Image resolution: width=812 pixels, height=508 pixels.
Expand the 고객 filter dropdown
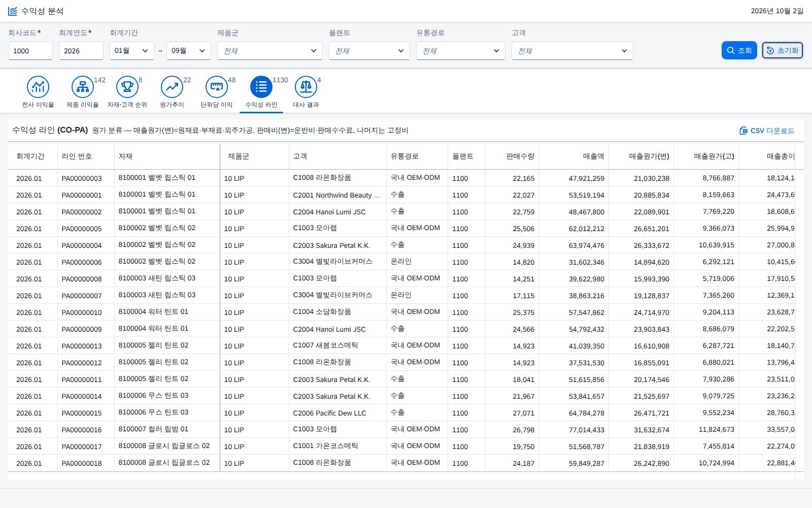[x=572, y=51]
